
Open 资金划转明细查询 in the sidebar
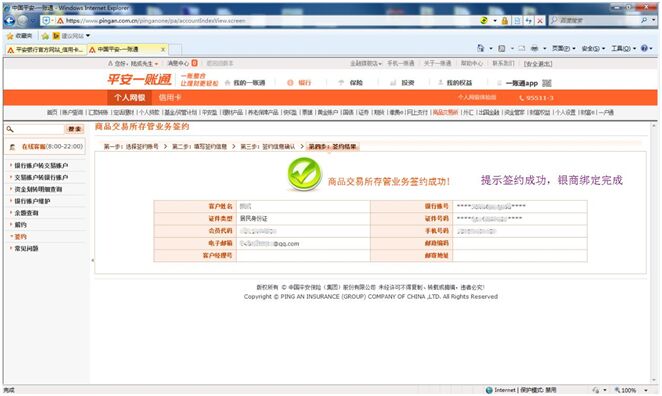point(38,189)
